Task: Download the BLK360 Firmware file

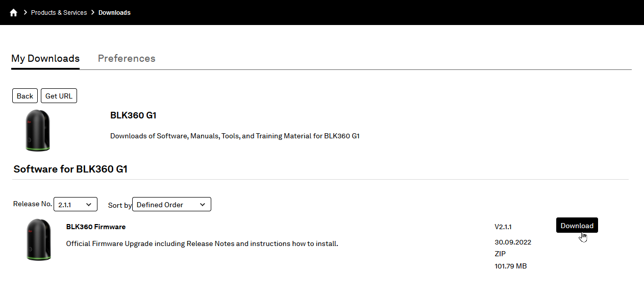Action: [x=577, y=226]
